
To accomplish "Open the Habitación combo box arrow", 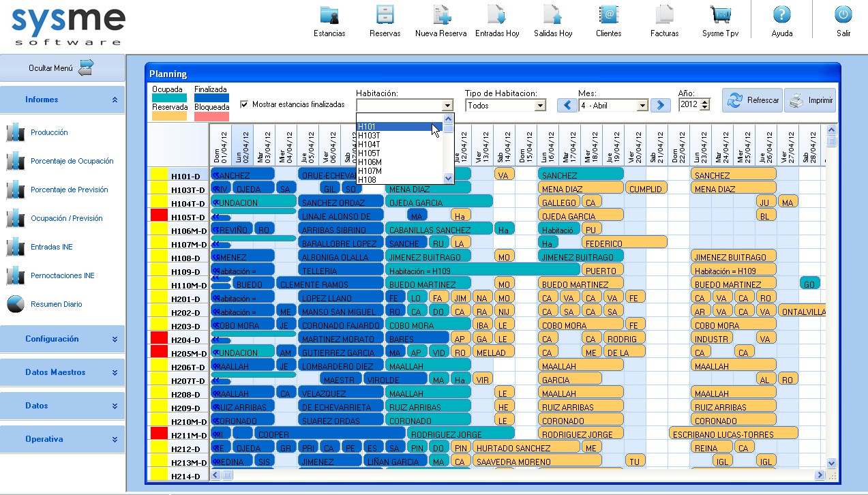I will tap(447, 106).
